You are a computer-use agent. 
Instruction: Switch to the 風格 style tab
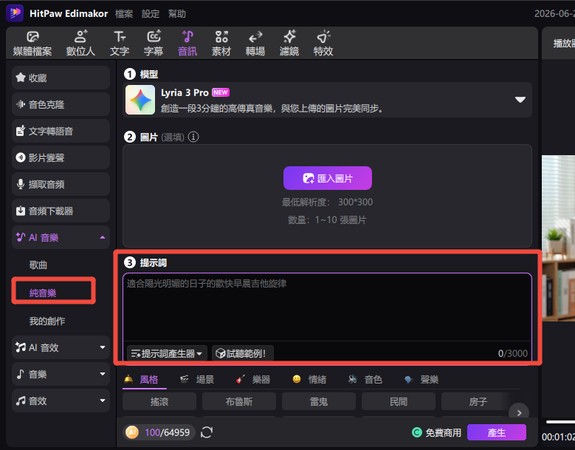(x=142, y=379)
